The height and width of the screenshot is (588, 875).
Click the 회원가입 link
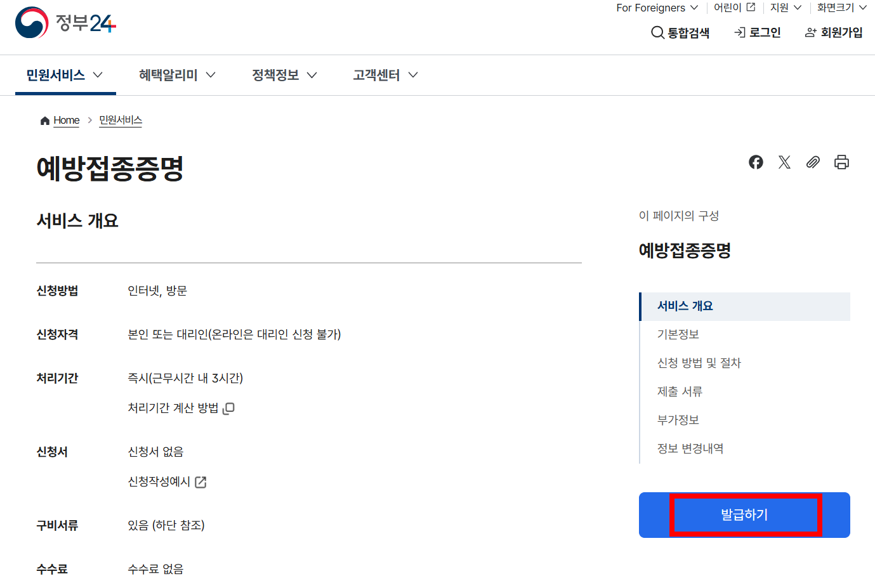point(833,32)
